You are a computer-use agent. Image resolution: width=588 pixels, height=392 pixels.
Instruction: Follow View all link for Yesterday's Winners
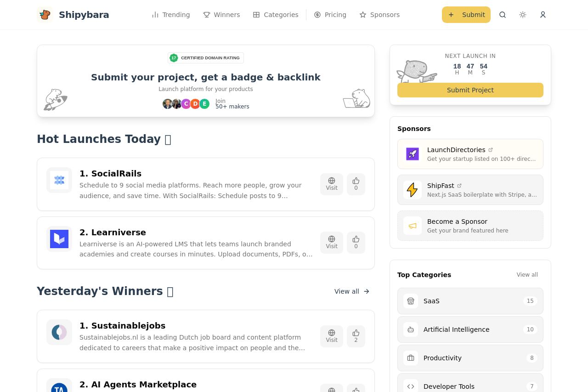(352, 291)
